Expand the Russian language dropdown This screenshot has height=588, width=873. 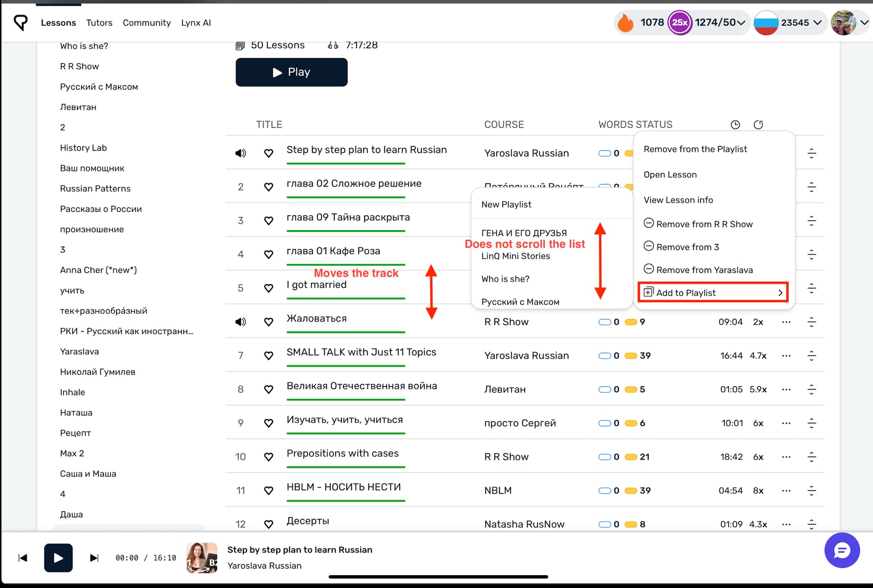point(817,22)
